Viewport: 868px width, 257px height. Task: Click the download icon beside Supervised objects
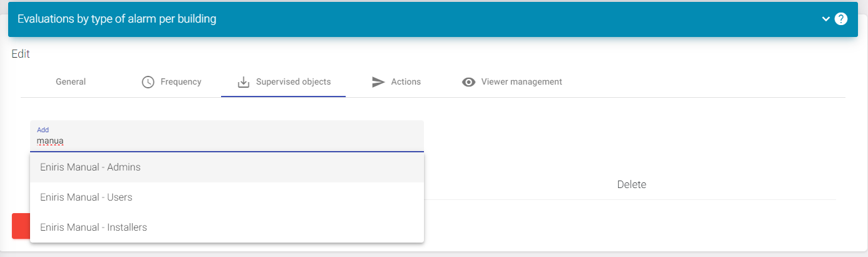click(243, 82)
